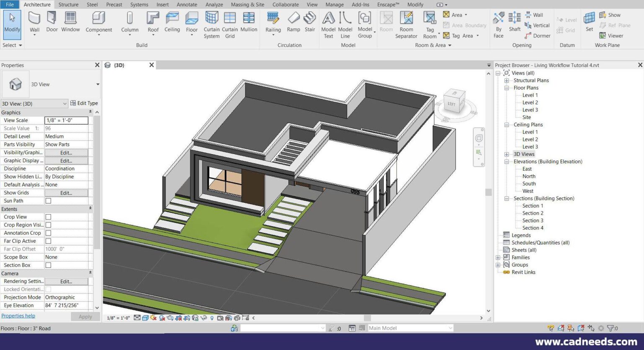
Task: Toggle the Sun Path checkbox
Action: [x=48, y=201]
